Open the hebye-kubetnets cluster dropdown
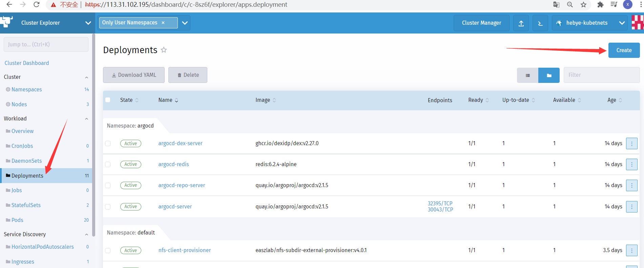 [622, 23]
